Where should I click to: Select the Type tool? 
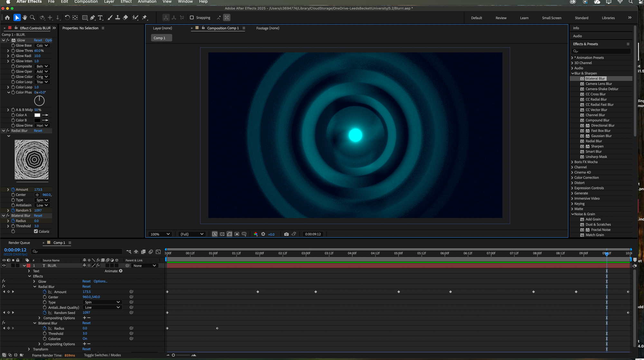pos(100,18)
